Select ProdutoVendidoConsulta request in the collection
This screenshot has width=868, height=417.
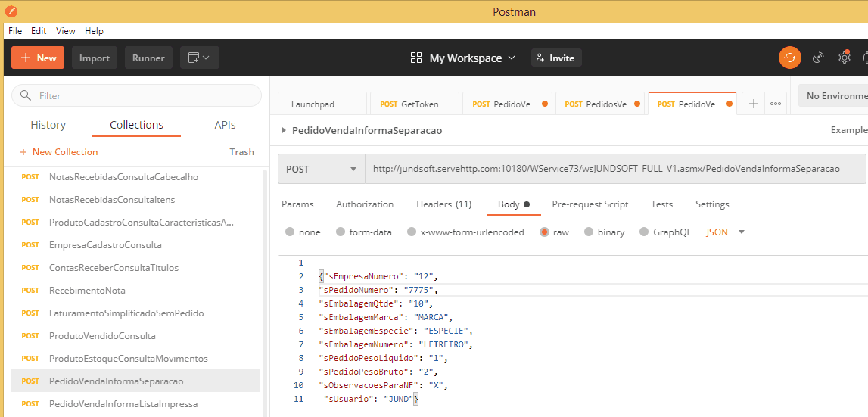[102, 335]
